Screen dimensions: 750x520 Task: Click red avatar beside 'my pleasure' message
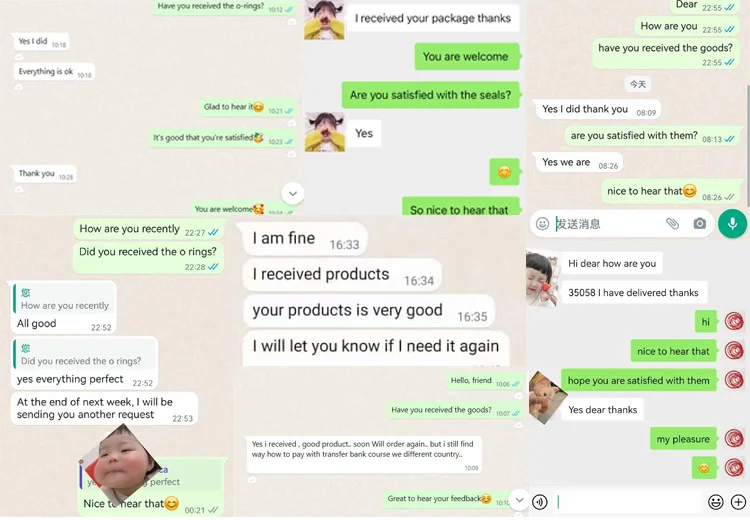734,439
